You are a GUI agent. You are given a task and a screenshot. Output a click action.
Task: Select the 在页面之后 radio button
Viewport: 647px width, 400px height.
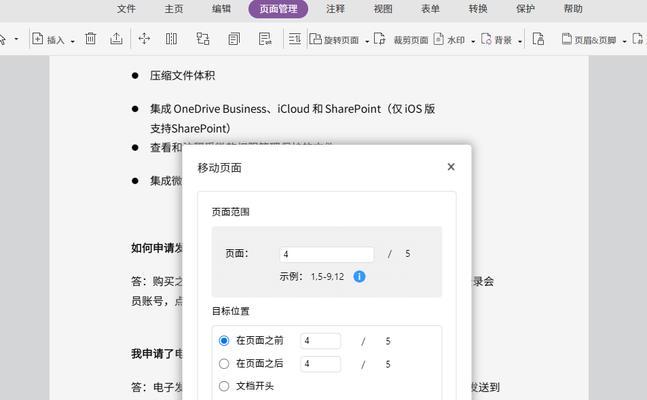tap(224, 364)
